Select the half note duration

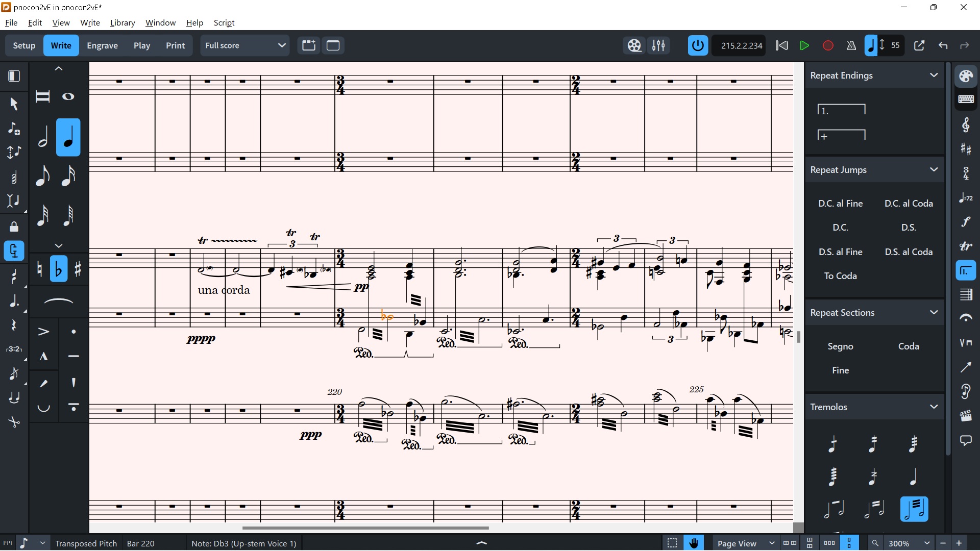43,137
